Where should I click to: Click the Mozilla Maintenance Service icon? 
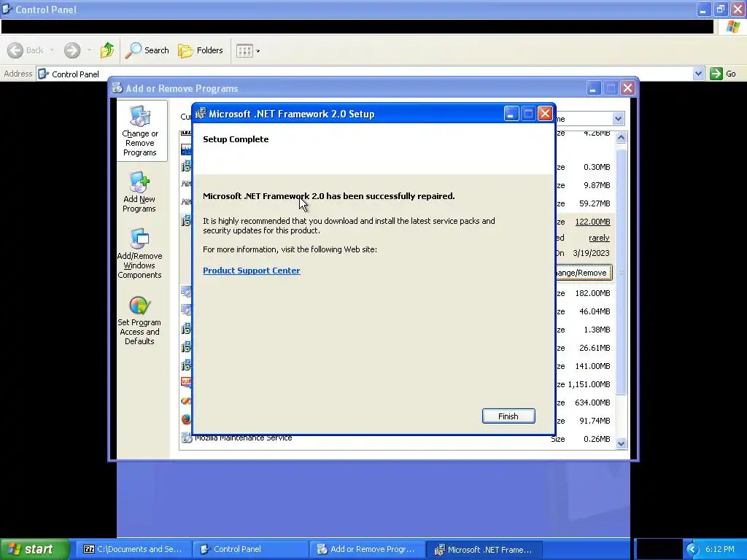point(186,437)
